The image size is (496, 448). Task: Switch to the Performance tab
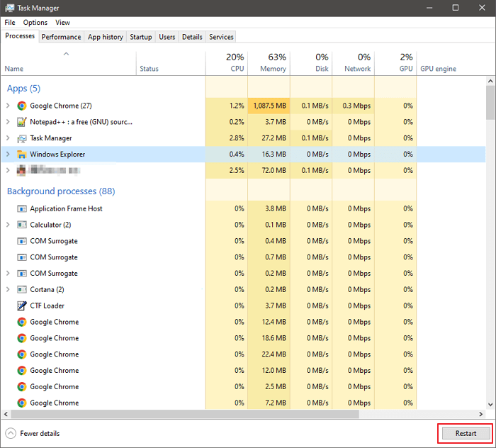(x=61, y=37)
